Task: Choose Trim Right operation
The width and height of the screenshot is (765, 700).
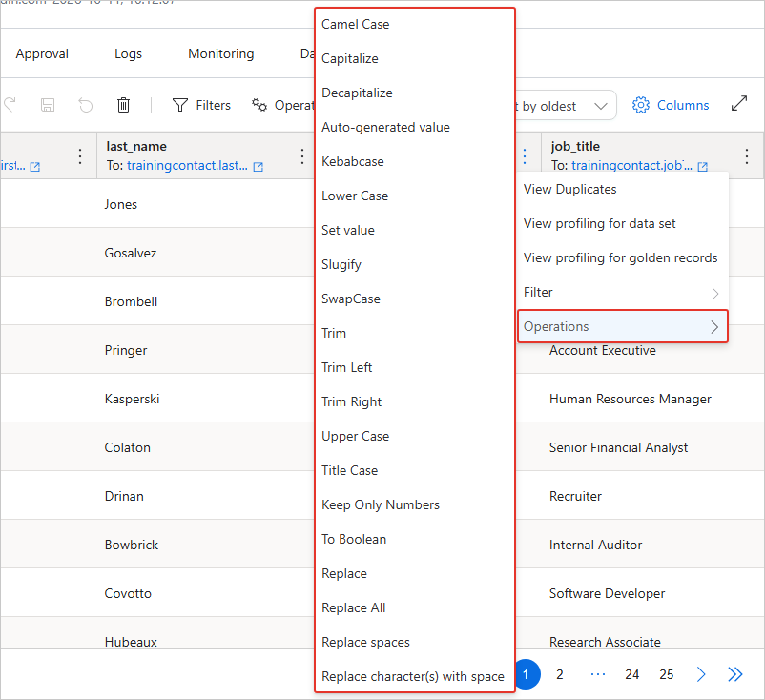Action: [415, 401]
